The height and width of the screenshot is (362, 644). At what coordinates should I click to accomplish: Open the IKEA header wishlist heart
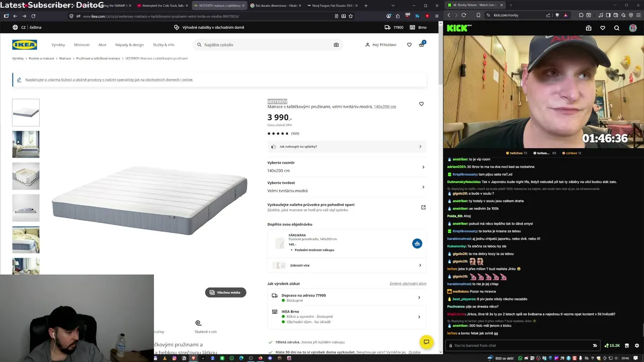pos(409,45)
